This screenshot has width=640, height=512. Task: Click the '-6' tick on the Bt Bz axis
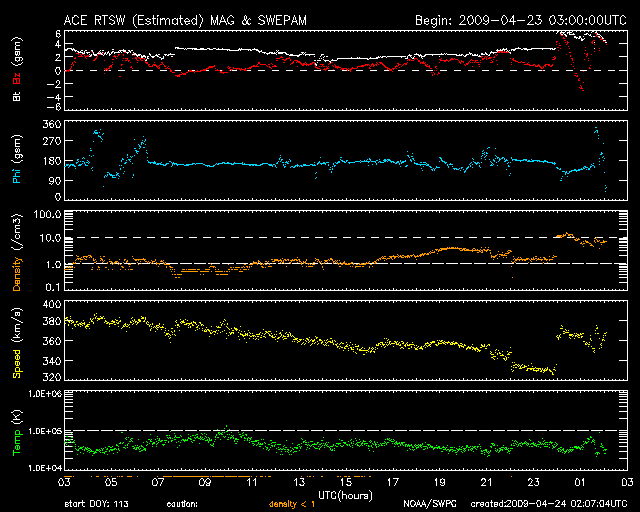(x=54, y=107)
